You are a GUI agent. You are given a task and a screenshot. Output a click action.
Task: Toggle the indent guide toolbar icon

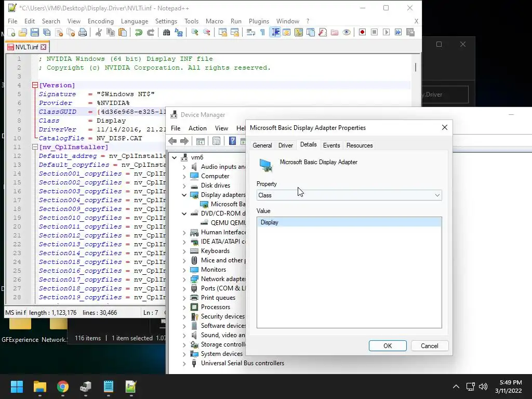(275, 32)
